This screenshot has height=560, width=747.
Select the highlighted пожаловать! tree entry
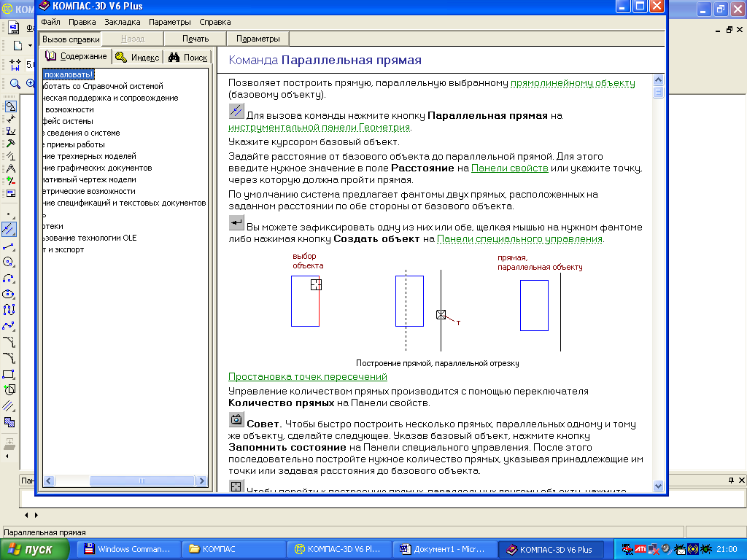click(x=69, y=75)
